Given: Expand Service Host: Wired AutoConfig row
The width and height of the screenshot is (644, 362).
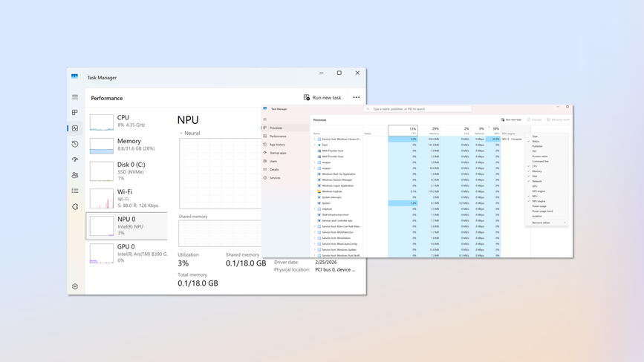Looking at the screenshot, I should (315, 244).
